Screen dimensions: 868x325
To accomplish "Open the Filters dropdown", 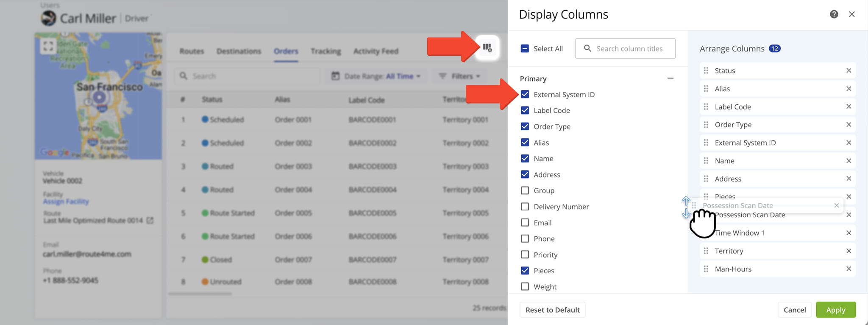I will point(460,76).
